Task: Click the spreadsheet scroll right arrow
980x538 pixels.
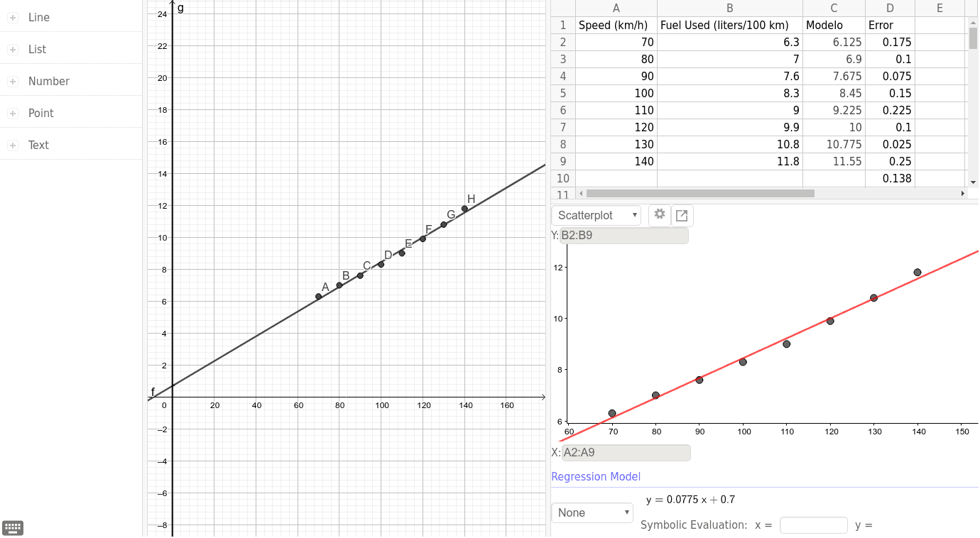Action: point(963,193)
